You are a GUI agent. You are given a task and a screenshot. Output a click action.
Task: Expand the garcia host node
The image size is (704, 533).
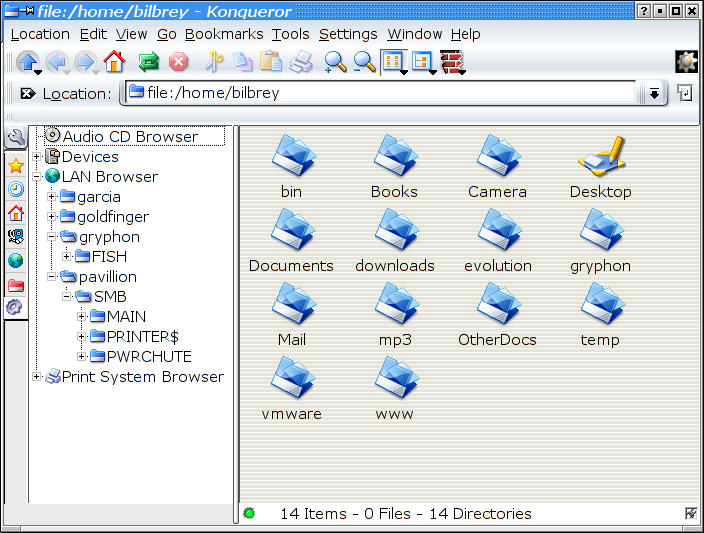pyautogui.click(x=52, y=197)
